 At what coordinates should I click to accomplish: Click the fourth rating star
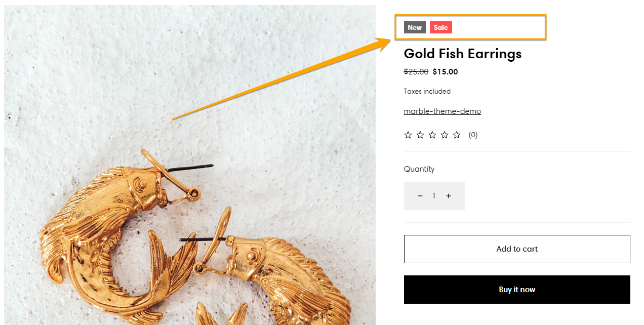click(x=445, y=135)
